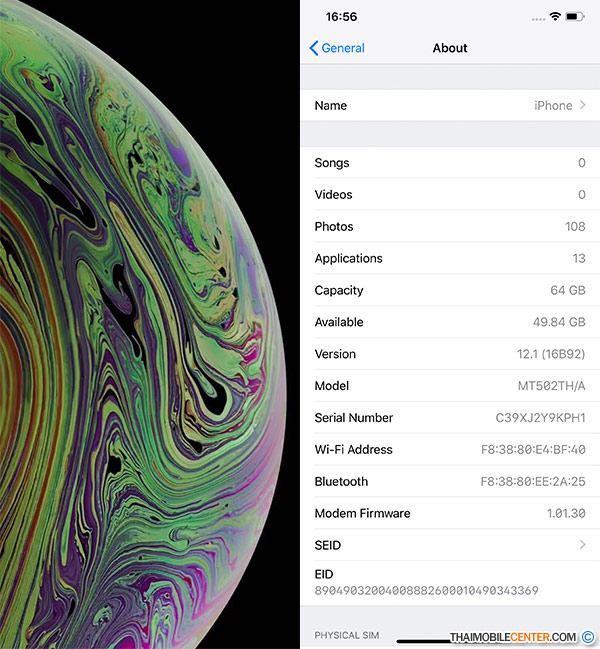This screenshot has width=600, height=649.
Task: Tap the Modem Firmware label
Action: (x=362, y=513)
